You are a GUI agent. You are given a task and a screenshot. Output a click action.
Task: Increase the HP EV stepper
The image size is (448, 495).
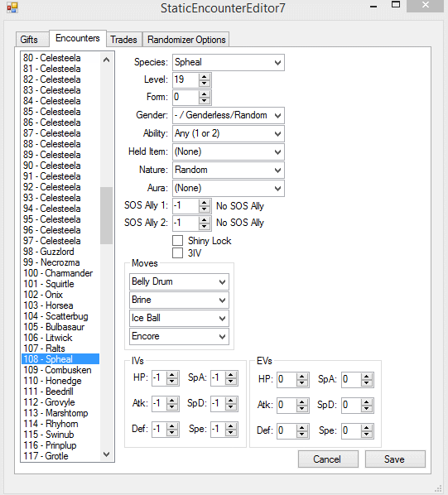tap(301, 377)
